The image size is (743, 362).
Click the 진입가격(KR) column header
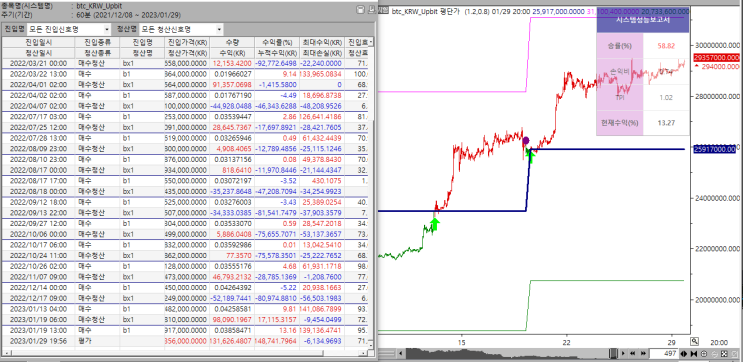coord(187,42)
